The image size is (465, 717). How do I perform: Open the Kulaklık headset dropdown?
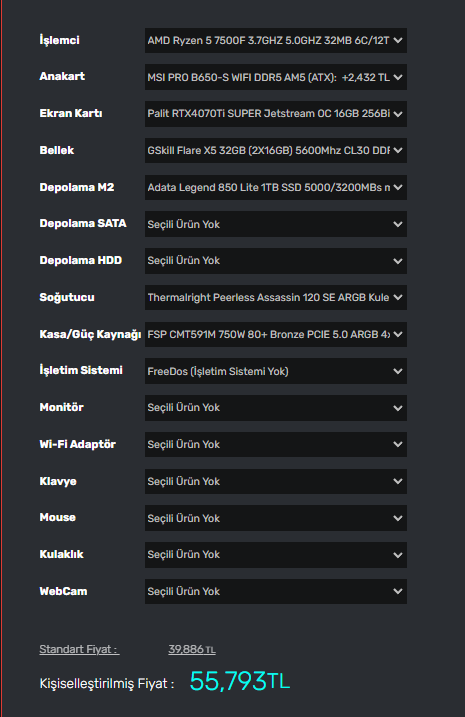(276, 555)
